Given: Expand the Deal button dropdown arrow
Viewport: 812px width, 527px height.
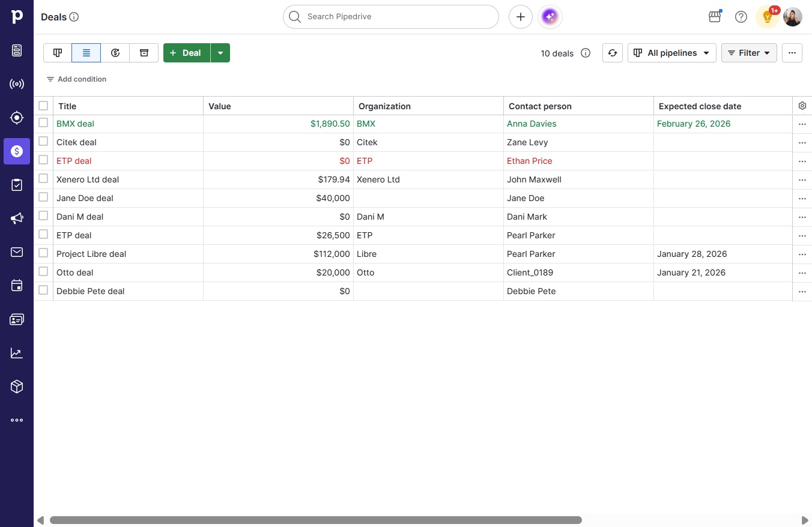Looking at the screenshot, I should pyautogui.click(x=220, y=53).
